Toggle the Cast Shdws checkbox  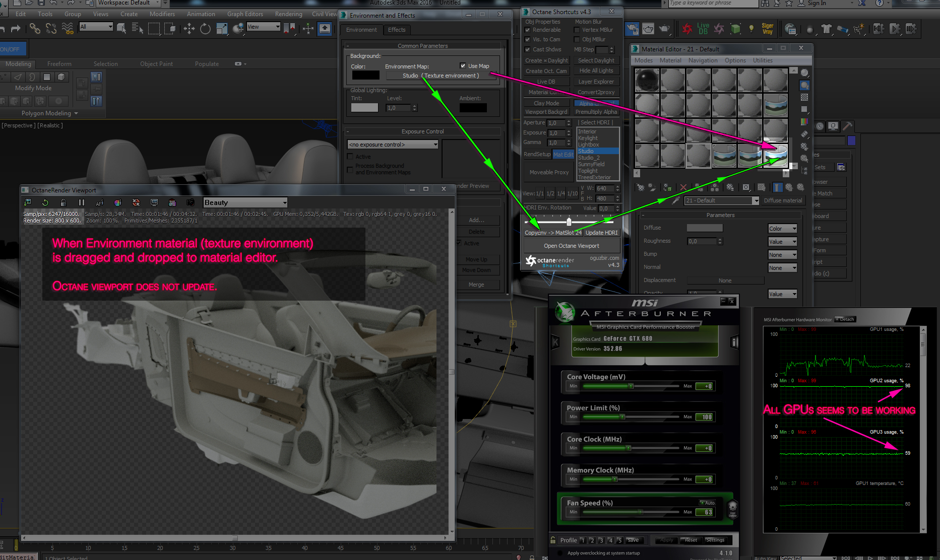tap(528, 49)
